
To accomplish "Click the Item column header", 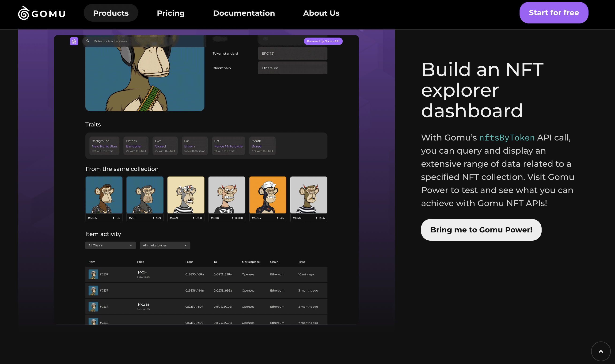I will (92, 262).
